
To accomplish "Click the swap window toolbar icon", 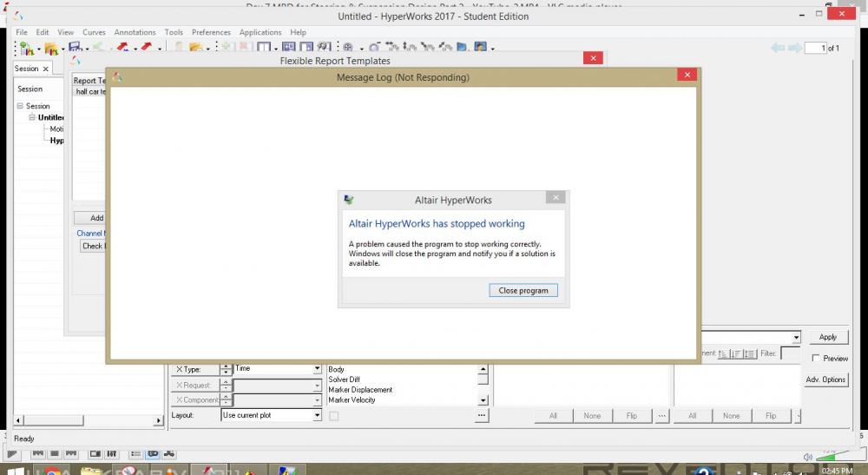I will pos(306,48).
